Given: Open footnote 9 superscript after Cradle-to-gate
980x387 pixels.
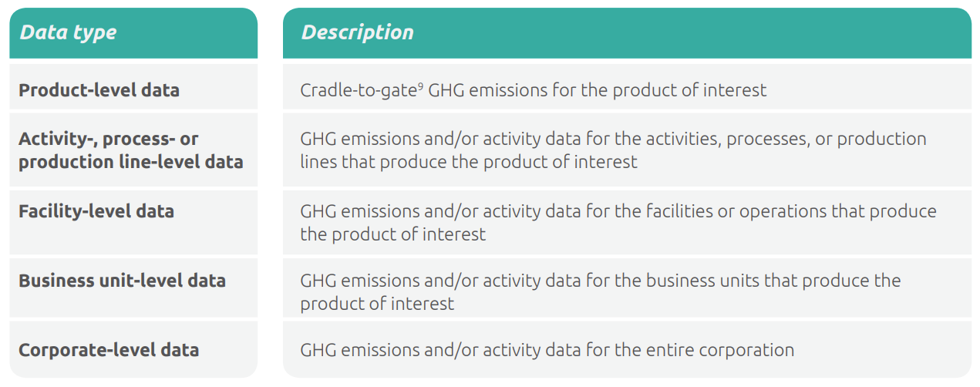Looking at the screenshot, I should click(x=420, y=86).
